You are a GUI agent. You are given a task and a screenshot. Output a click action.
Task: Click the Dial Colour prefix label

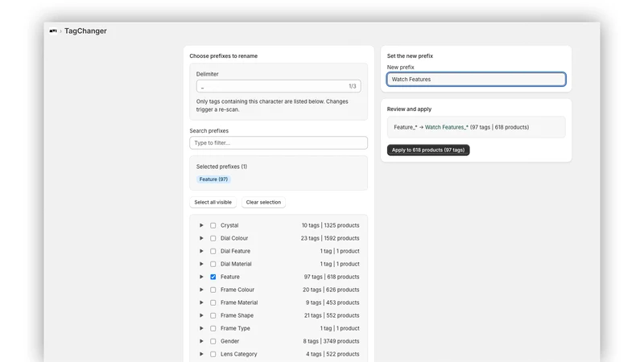pos(234,238)
